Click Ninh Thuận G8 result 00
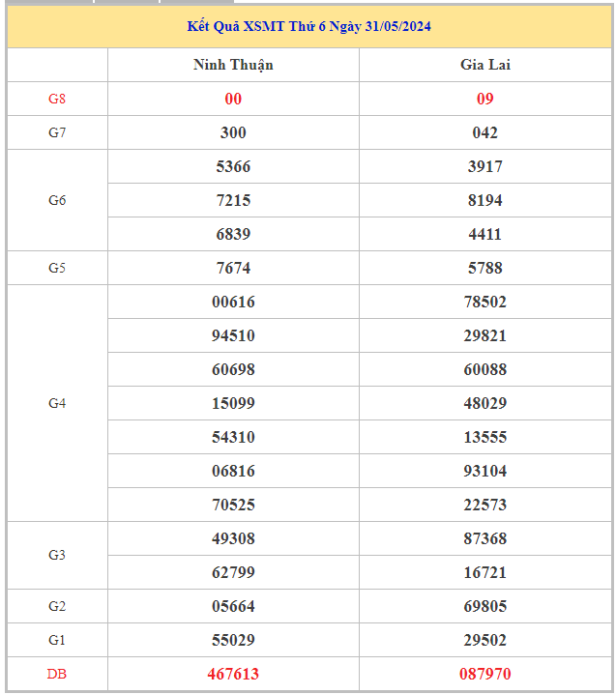Image resolution: width=616 pixels, height=694 pixels. pyautogui.click(x=233, y=99)
